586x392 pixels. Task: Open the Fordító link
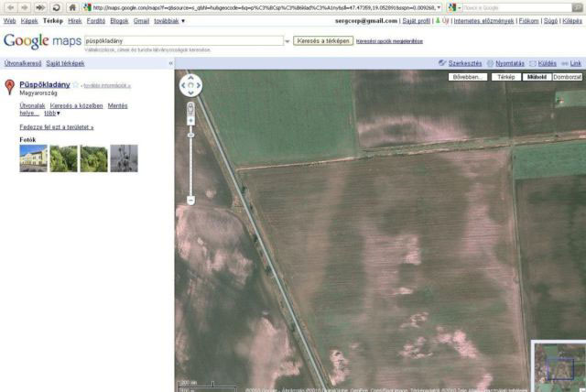(x=96, y=21)
